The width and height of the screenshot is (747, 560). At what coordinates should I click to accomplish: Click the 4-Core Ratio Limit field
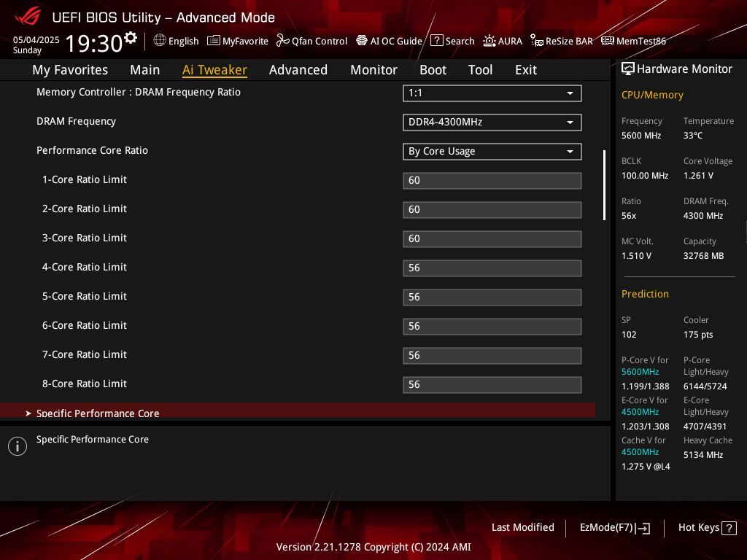click(492, 268)
